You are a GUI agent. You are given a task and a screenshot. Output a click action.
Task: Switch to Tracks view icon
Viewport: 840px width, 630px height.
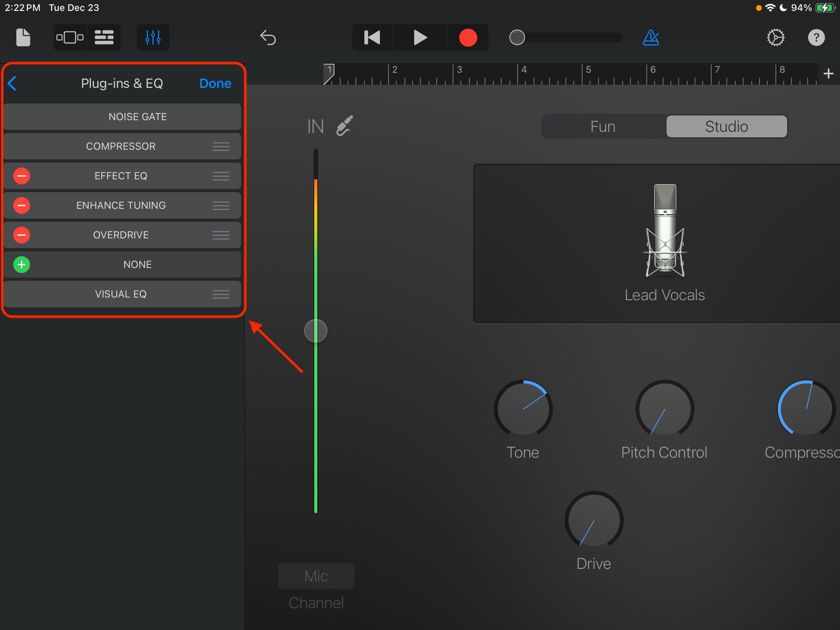[x=104, y=37]
